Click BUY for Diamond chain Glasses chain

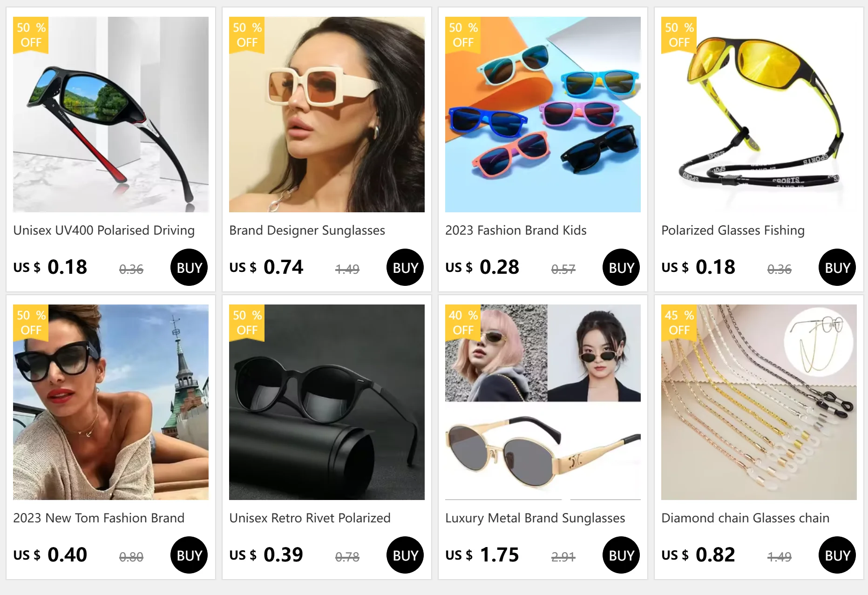(x=837, y=555)
